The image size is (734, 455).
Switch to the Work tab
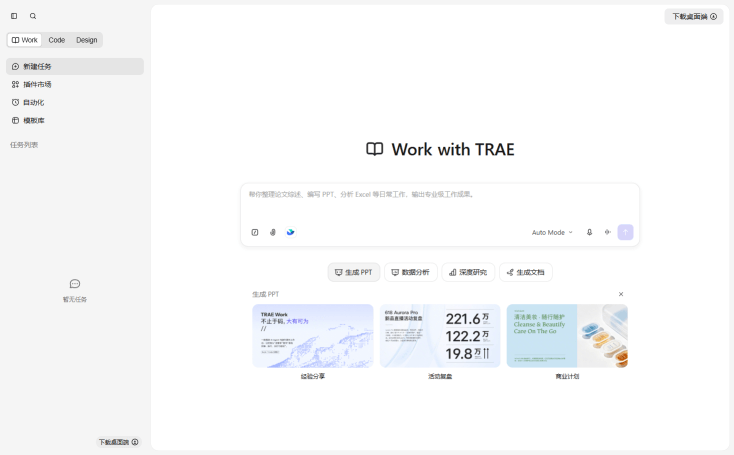click(x=24, y=40)
